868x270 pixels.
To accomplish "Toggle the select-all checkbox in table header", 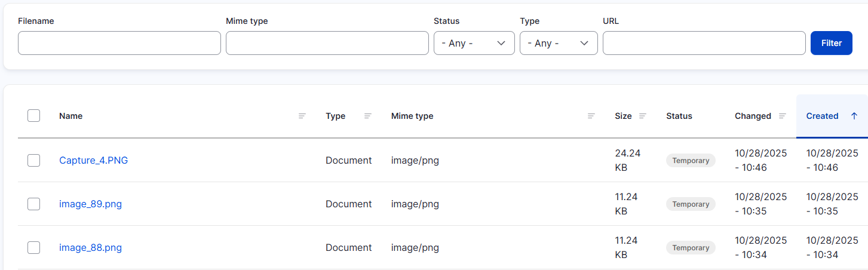I will pos(33,116).
